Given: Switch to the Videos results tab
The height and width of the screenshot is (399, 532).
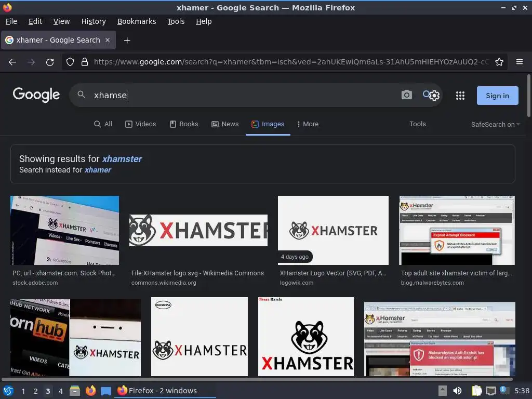Looking at the screenshot, I should pos(140,124).
